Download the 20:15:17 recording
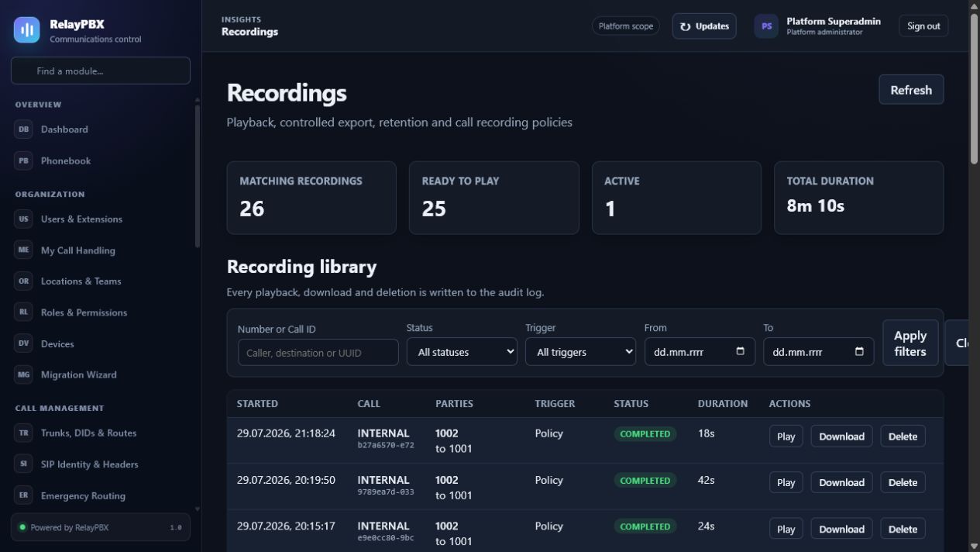Image resolution: width=980 pixels, height=552 pixels. pos(841,529)
